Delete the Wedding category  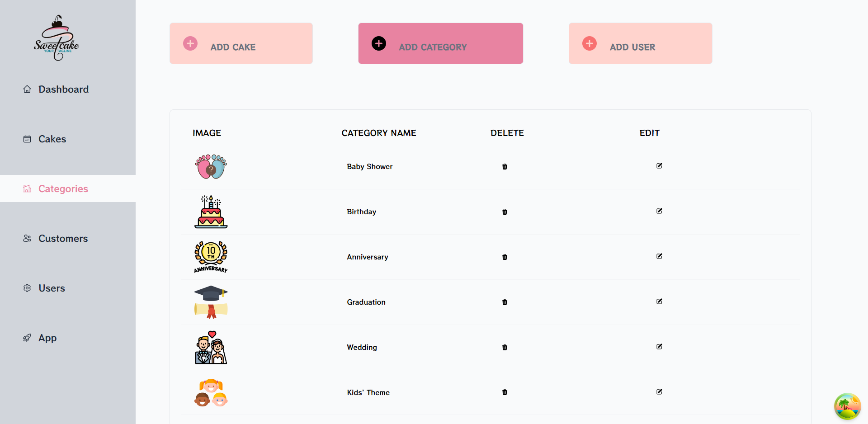tap(505, 347)
